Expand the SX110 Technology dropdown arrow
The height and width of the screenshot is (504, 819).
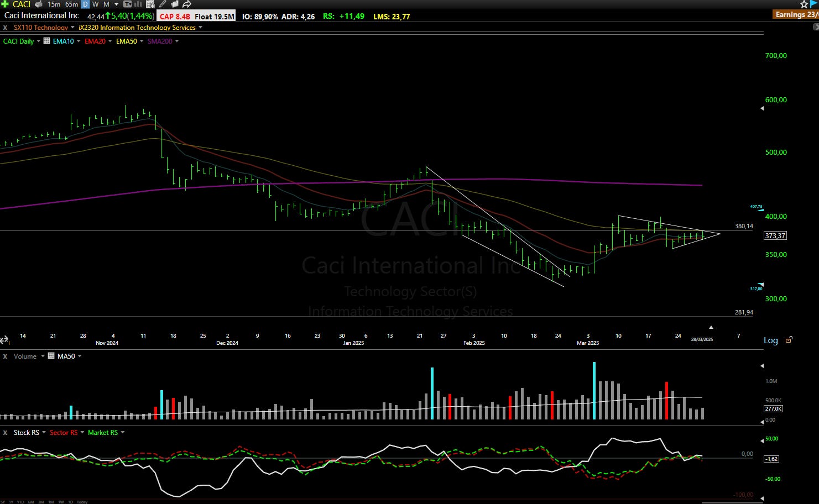pyautogui.click(x=72, y=27)
